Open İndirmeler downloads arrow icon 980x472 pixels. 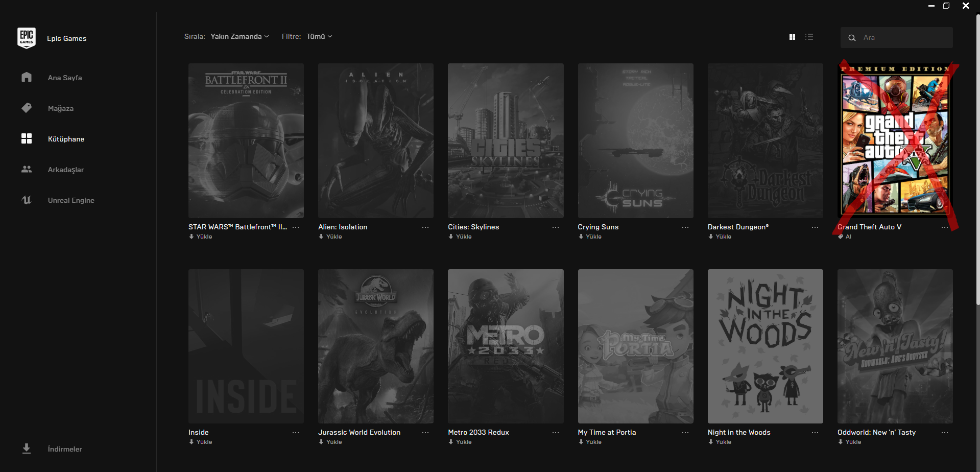27,449
